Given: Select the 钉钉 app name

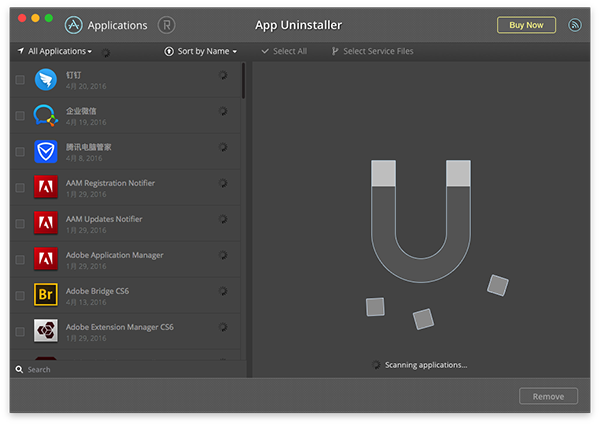Looking at the screenshot, I should pyautogui.click(x=73, y=75).
